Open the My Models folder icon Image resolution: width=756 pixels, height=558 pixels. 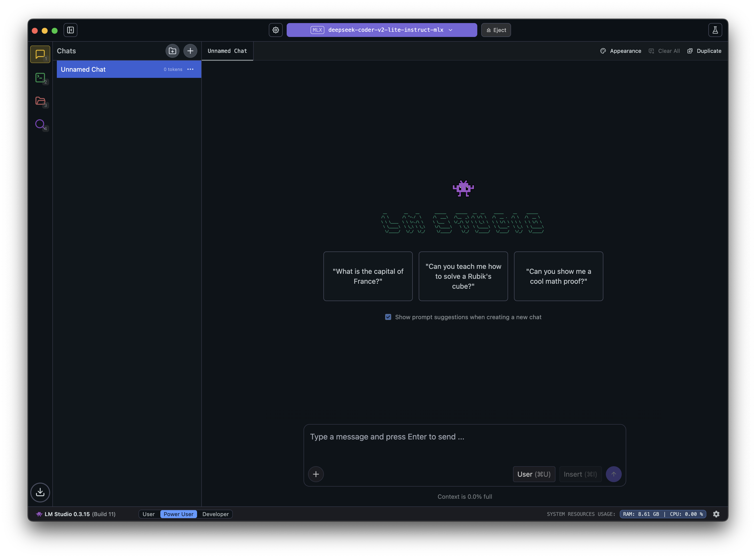[40, 101]
